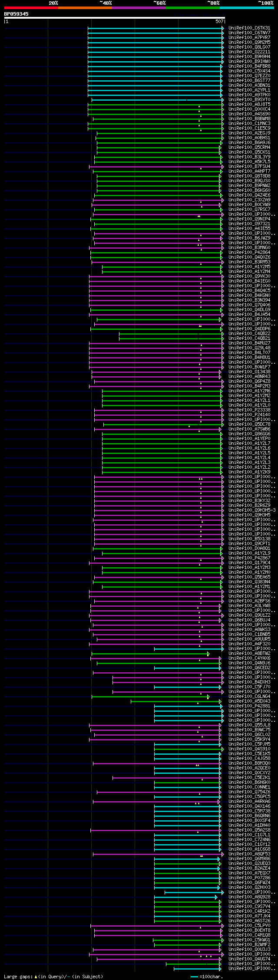Screen dimensions: 278x980
Task: Select UniRef100_P42864 label
Action: point(249,252)
